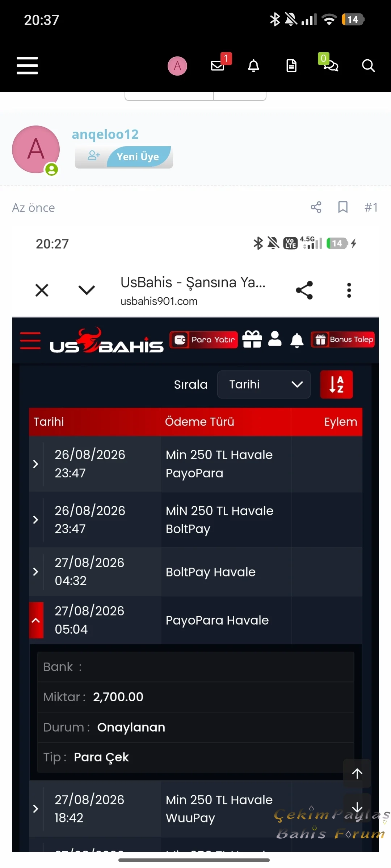
Task: Click the 27/08/2026 18:42 date cell
Action: click(89, 809)
